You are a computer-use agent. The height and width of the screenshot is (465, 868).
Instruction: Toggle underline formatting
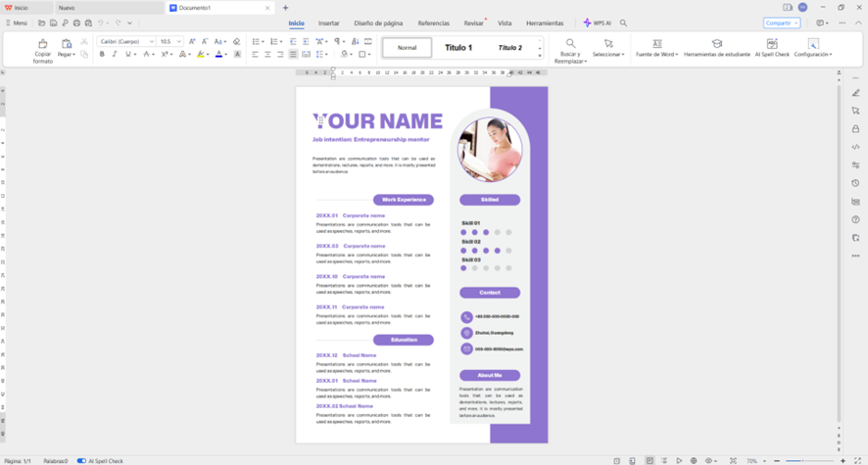(x=127, y=55)
